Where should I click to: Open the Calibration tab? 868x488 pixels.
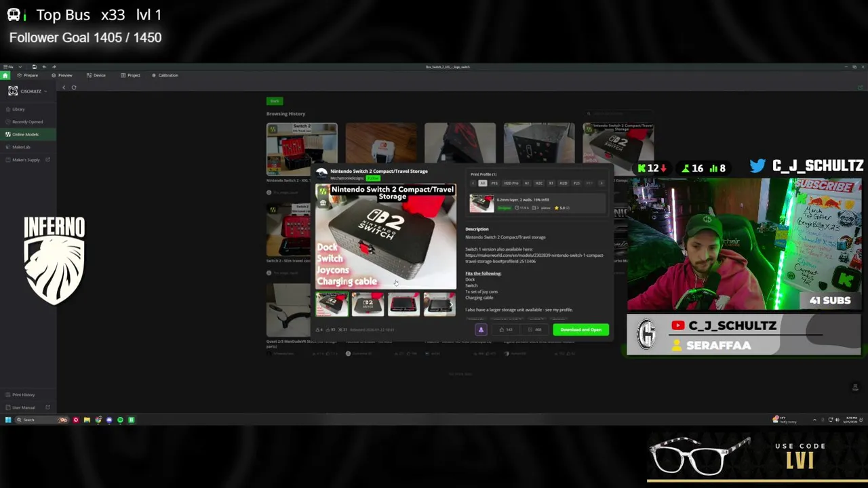[165, 75]
